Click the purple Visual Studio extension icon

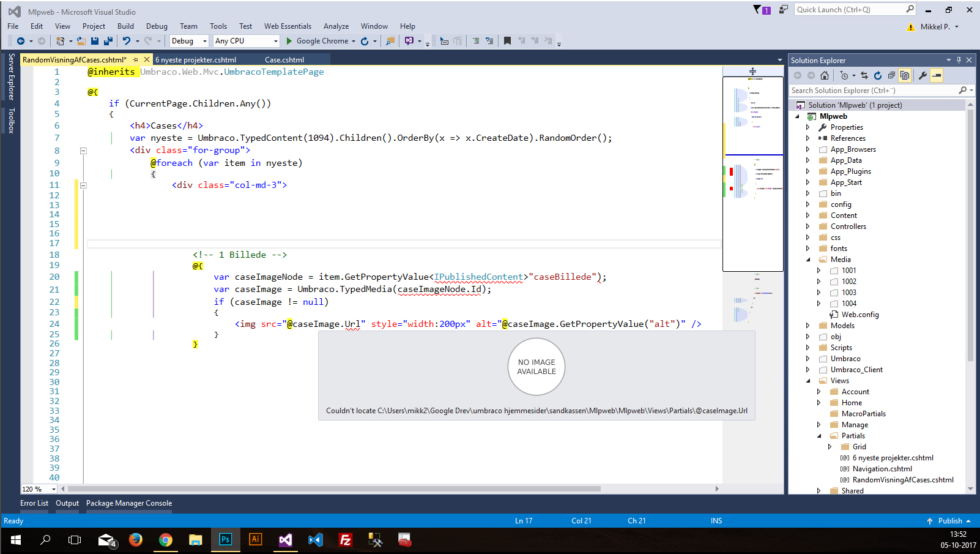(x=409, y=41)
